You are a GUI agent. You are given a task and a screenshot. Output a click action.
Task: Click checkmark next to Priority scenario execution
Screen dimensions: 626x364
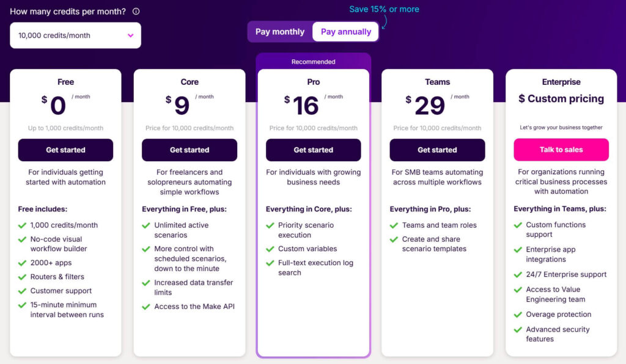270,225
